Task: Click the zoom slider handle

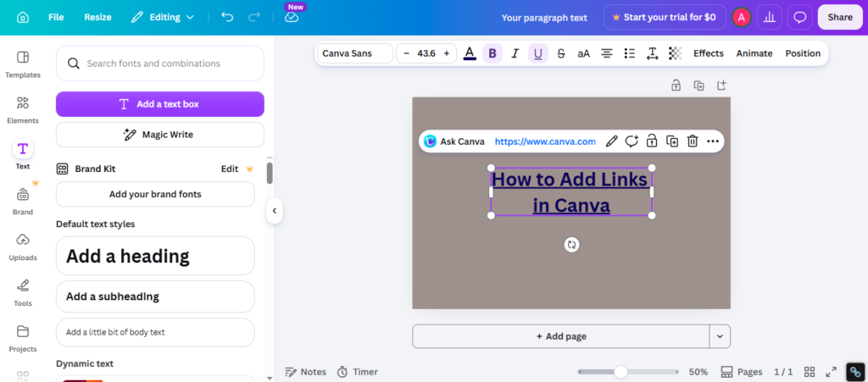Action: [x=620, y=372]
